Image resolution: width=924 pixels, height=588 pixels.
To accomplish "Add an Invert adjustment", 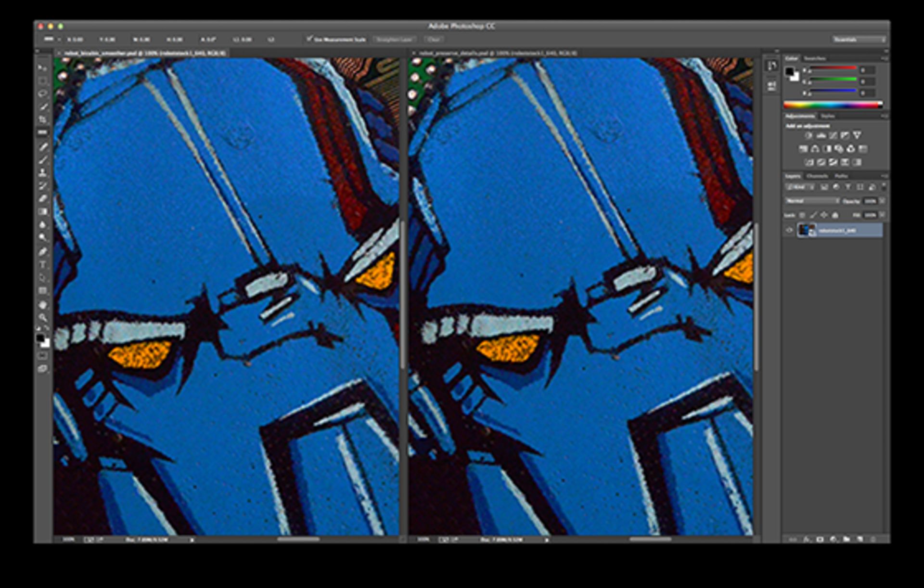I will [809, 162].
